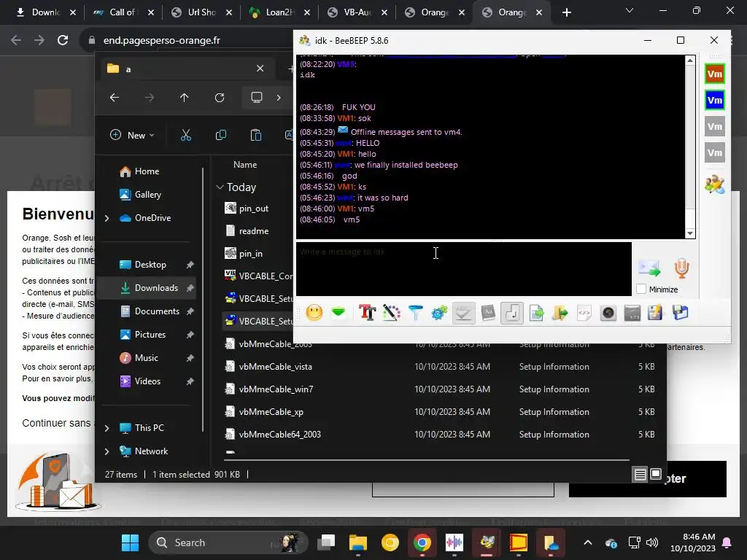Click the code snippet </> icon
This screenshot has width=747, height=560.
point(584,313)
